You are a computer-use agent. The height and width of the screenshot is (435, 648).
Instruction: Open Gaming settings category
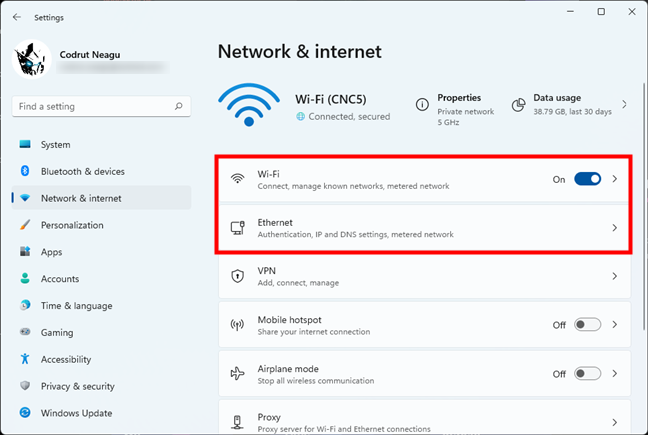(101, 333)
